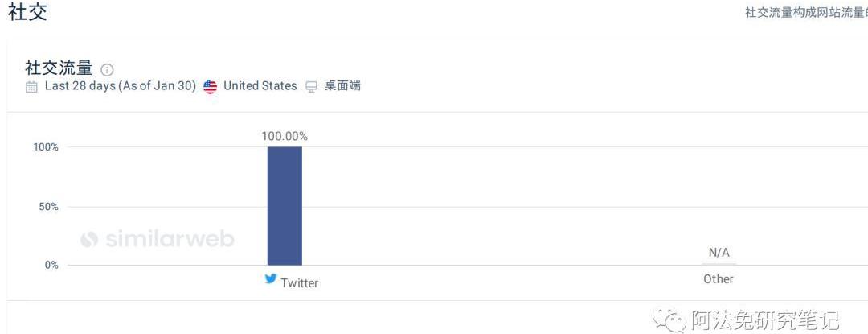Click the 阿法兔研究笔记 watermark text
Viewport: 868px width, 334px height.
coord(764,320)
